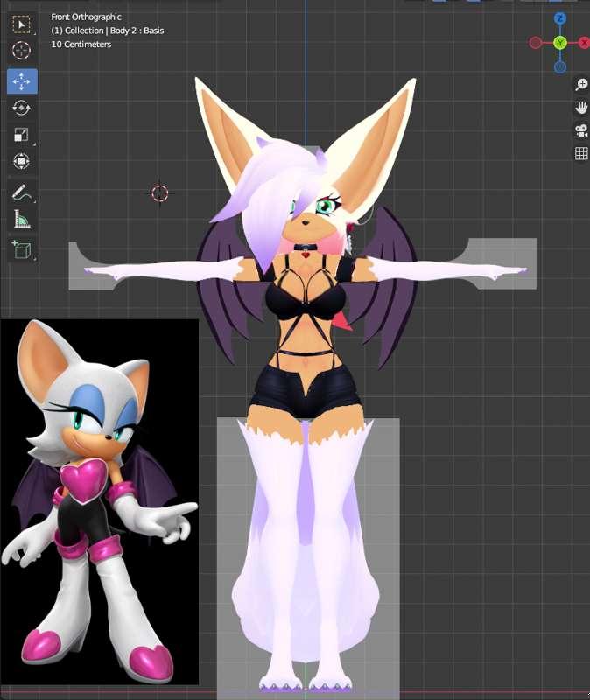
Task: Pick the Scale tool
Action: (21, 134)
